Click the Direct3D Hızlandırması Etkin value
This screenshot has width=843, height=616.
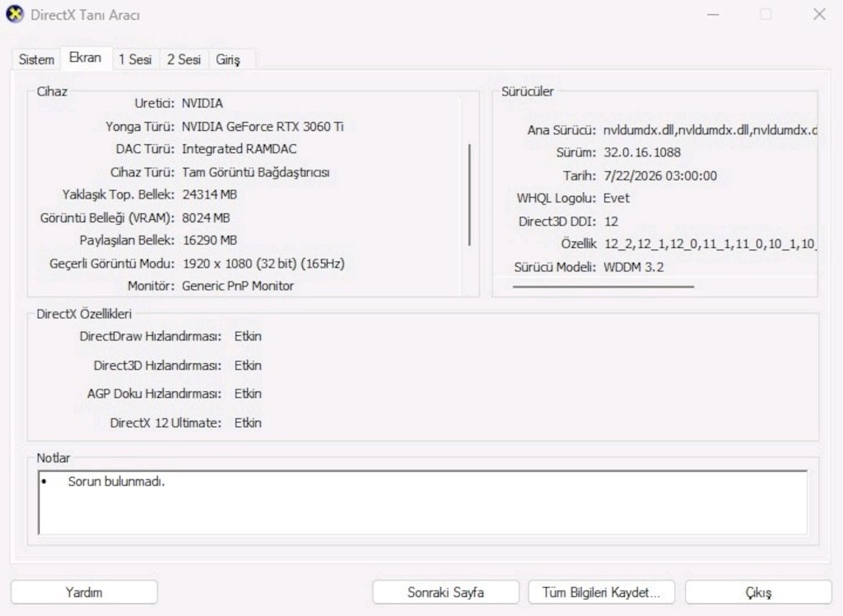click(248, 366)
